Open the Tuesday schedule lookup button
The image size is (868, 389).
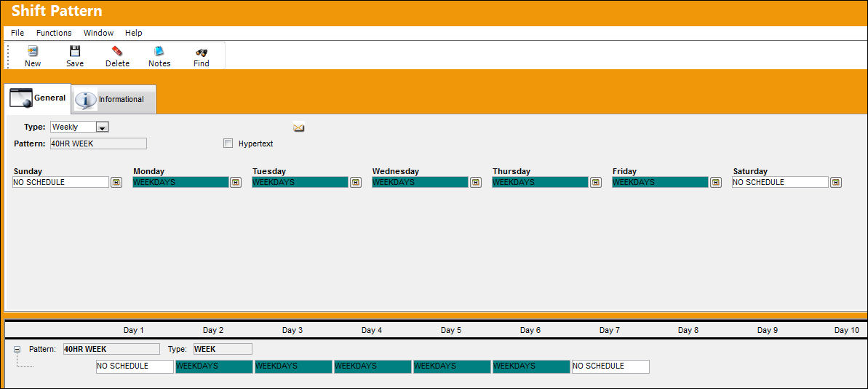[x=355, y=182]
